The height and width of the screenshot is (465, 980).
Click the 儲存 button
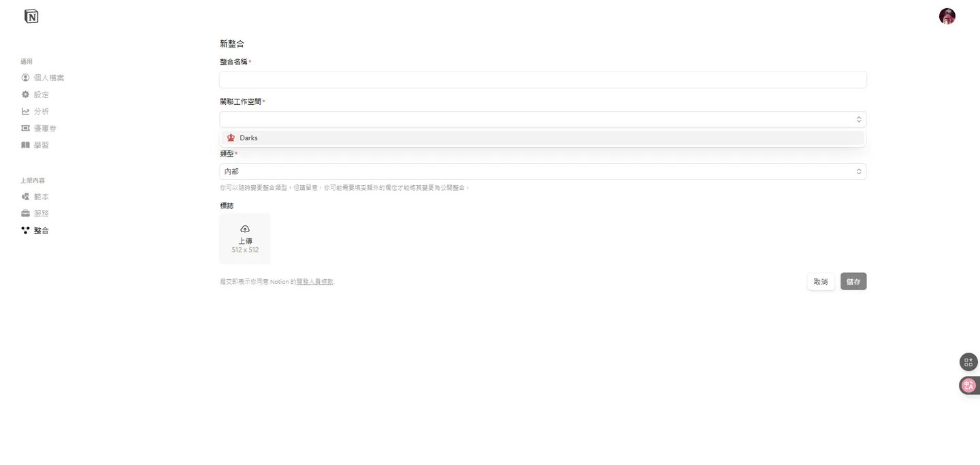pos(853,282)
